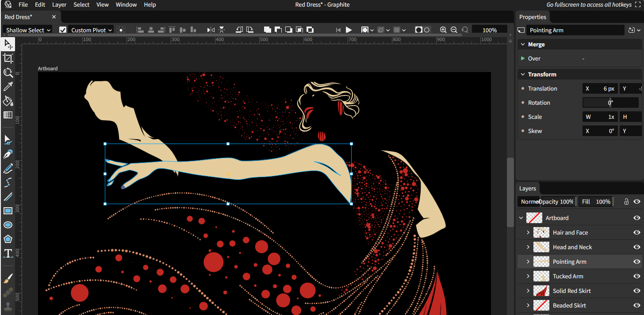Image resolution: width=644 pixels, height=315 pixels.
Task: Expand the Tucked Arm layer group
Action: [x=528, y=276]
